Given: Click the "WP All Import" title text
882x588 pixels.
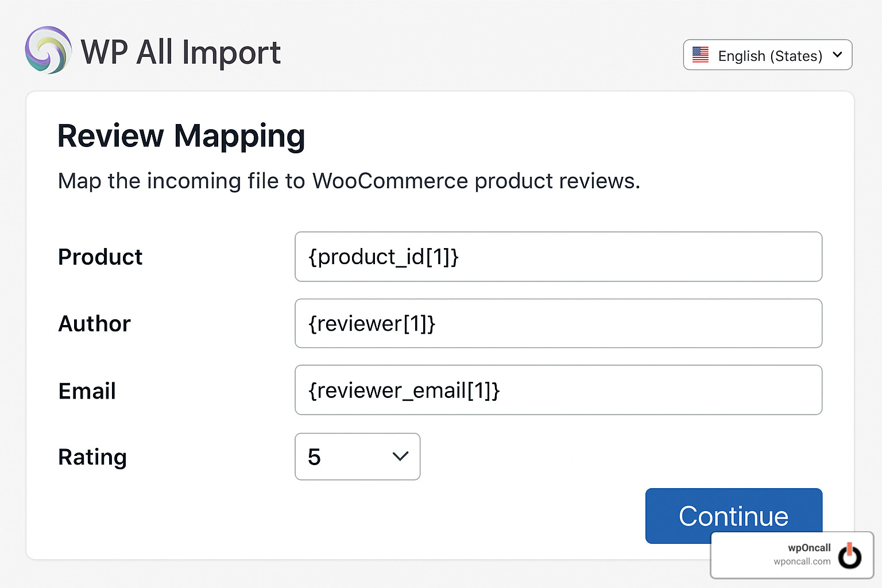Looking at the screenshot, I should click(181, 52).
